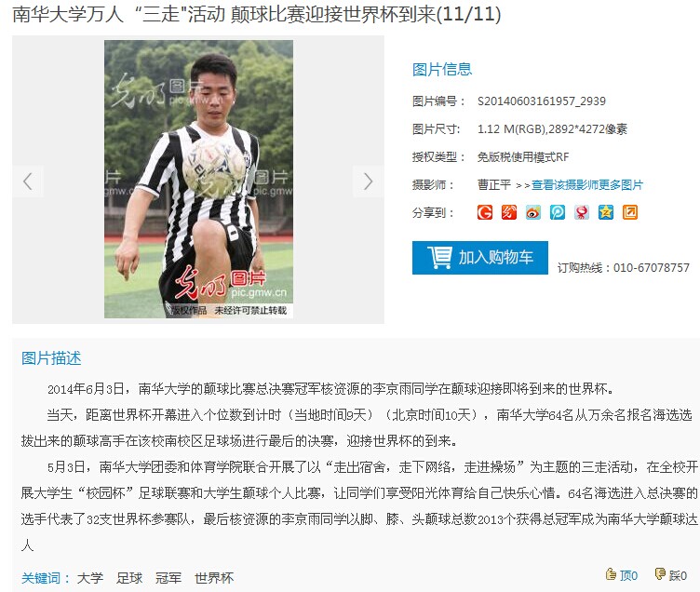Share via the red Guangming microblog icon

pyautogui.click(x=509, y=212)
